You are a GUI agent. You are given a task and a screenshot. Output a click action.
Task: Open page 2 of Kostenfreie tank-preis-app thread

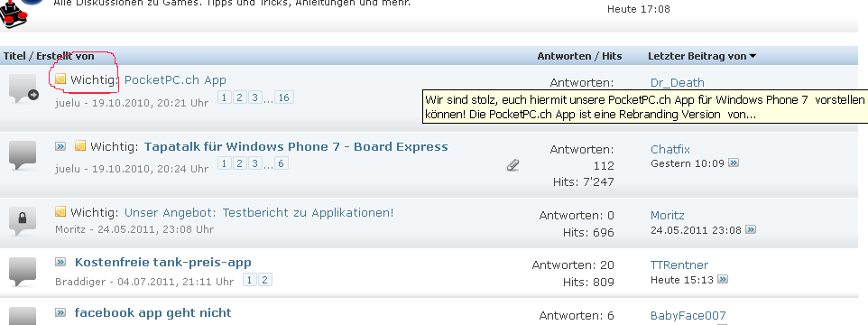click(264, 280)
